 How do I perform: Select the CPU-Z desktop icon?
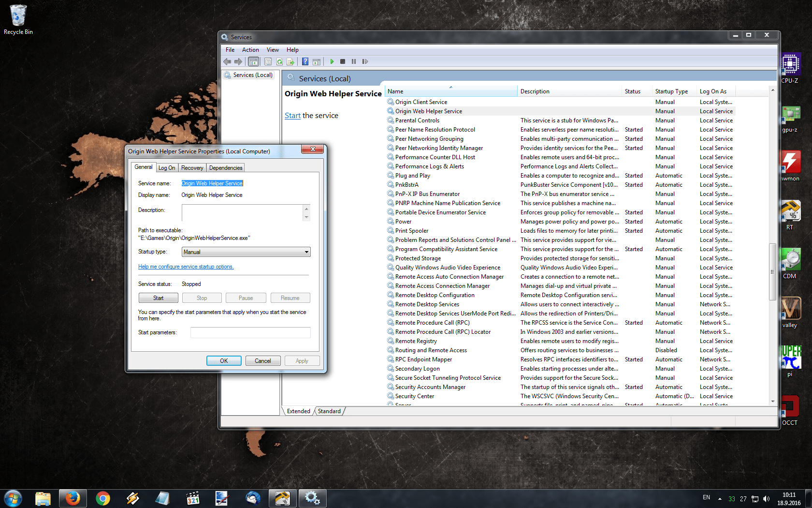[x=790, y=68]
